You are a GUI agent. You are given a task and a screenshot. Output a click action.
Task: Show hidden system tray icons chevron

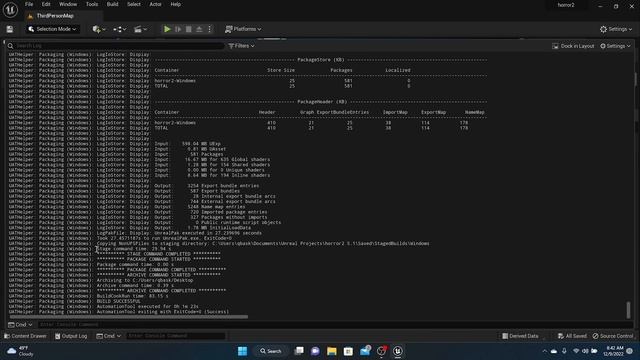tap(544, 351)
